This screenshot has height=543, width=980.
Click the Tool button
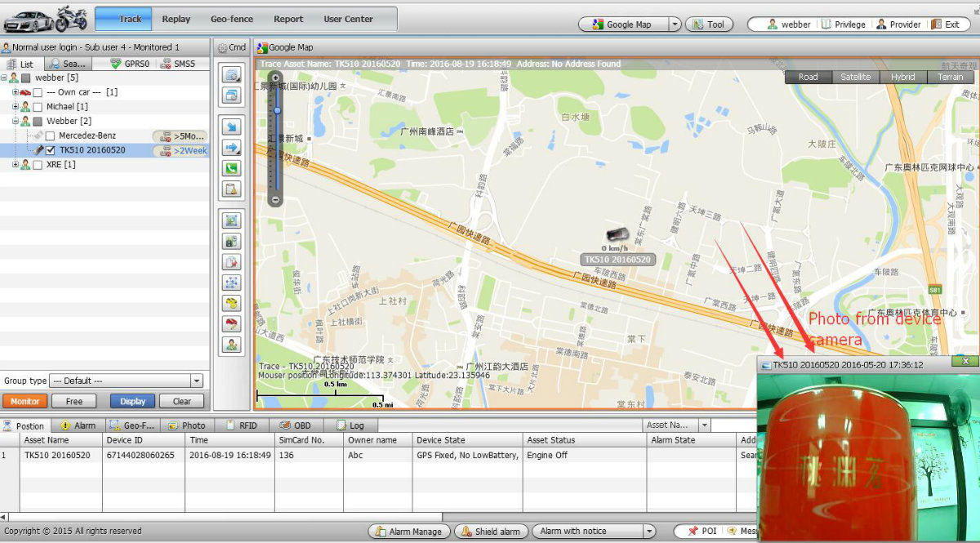pos(709,24)
